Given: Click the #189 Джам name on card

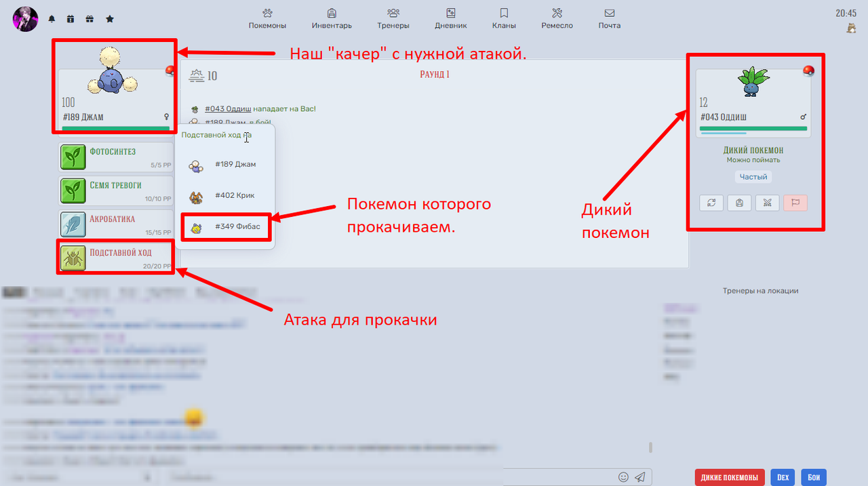Looking at the screenshot, I should (x=83, y=117).
